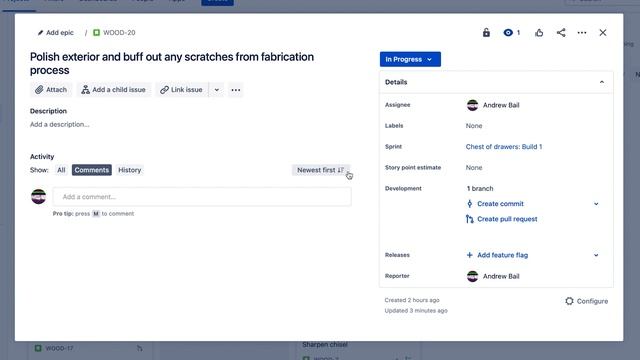Image resolution: width=640 pixels, height=360 pixels.
Task: Click the plus icon by Add feature flag
Action: [469, 255]
